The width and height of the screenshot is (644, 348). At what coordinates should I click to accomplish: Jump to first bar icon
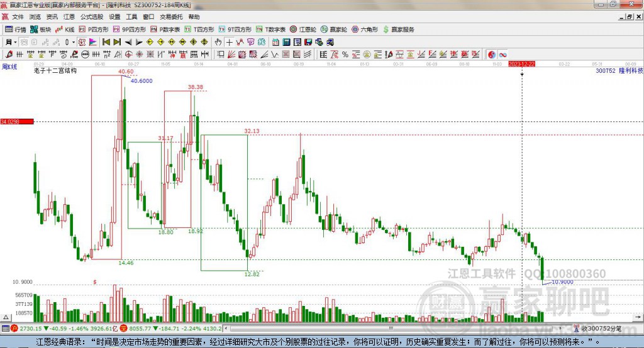106,42
